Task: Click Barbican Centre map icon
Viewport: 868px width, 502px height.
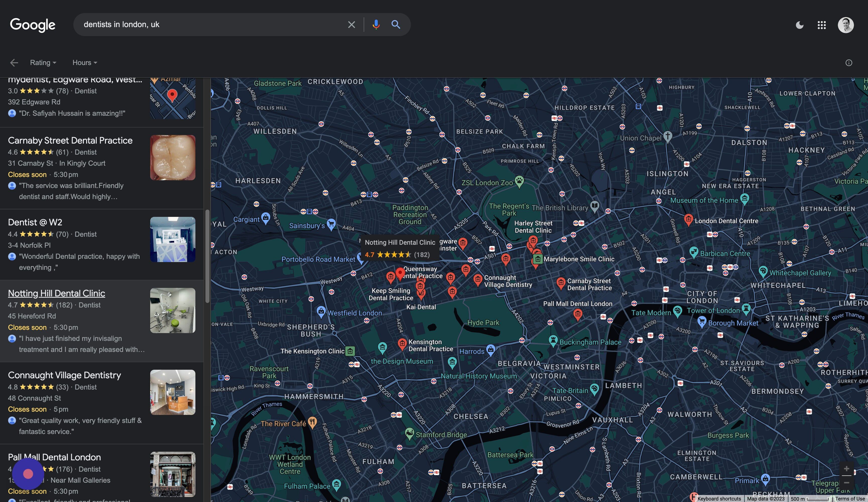Action: click(693, 252)
